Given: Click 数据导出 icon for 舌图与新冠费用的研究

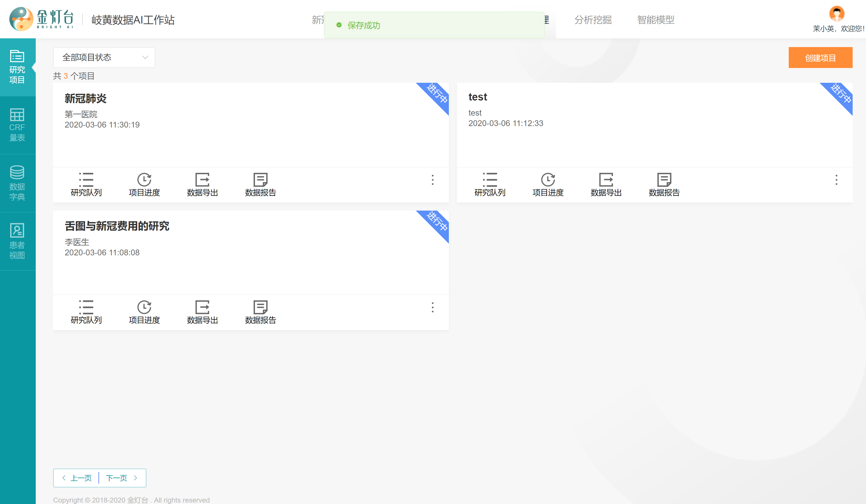Looking at the screenshot, I should click(x=202, y=307).
